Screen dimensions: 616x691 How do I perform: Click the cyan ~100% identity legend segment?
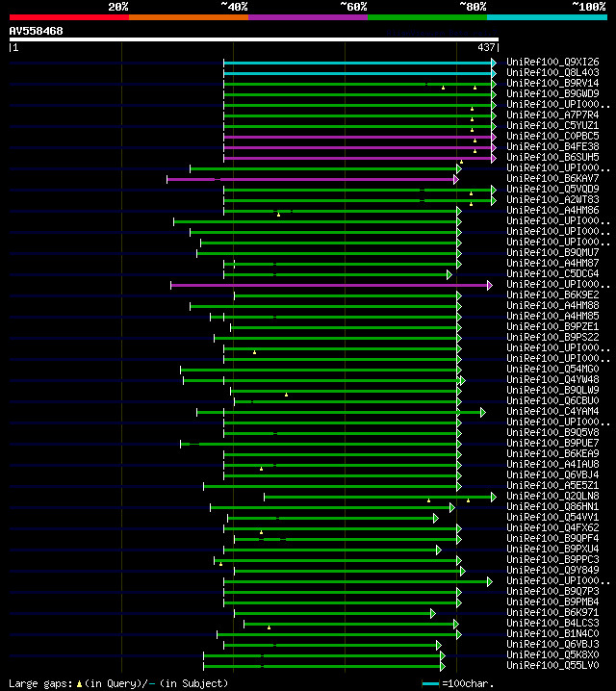pos(547,17)
